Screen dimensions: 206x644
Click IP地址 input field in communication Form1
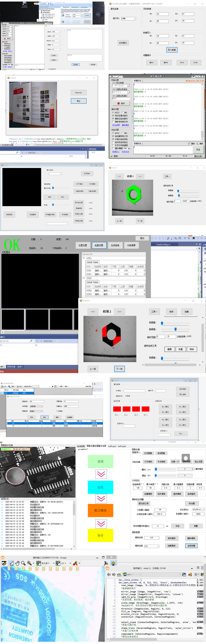[134, 391]
